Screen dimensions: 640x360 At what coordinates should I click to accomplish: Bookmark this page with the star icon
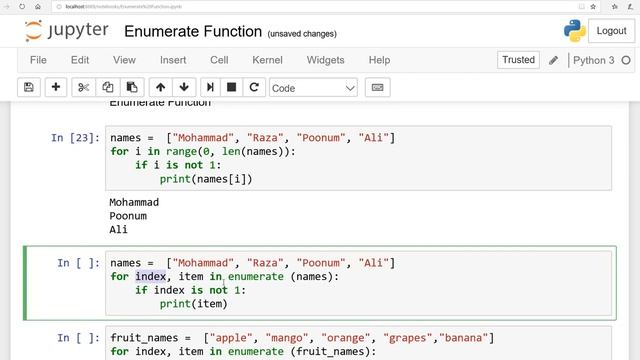593,7
